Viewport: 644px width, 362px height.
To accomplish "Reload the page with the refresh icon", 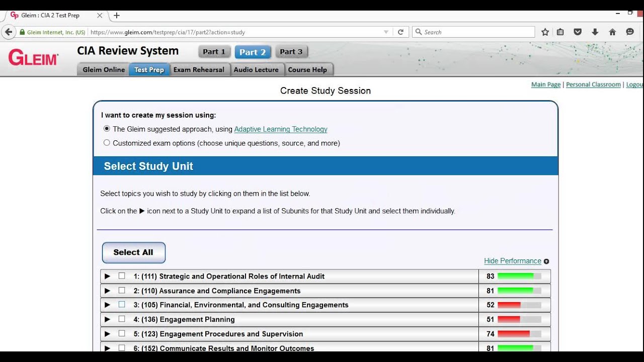I will coord(400,32).
